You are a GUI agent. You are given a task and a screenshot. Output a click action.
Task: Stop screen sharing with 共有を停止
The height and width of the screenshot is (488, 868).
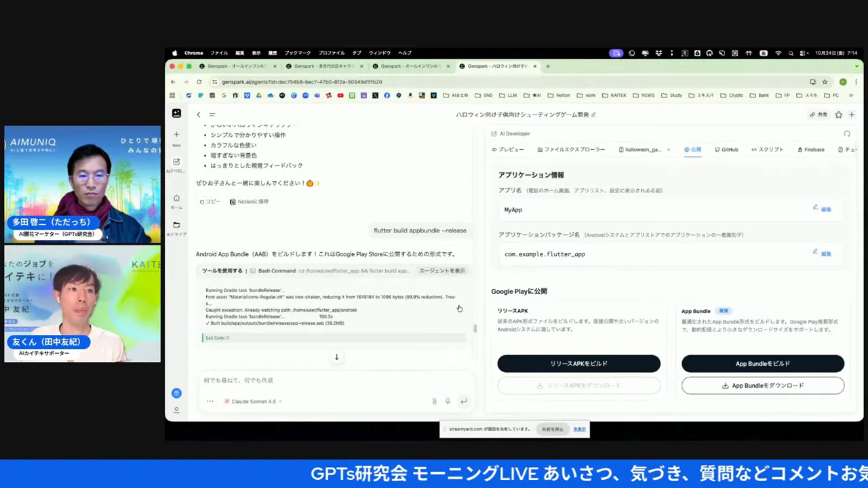coord(552,429)
